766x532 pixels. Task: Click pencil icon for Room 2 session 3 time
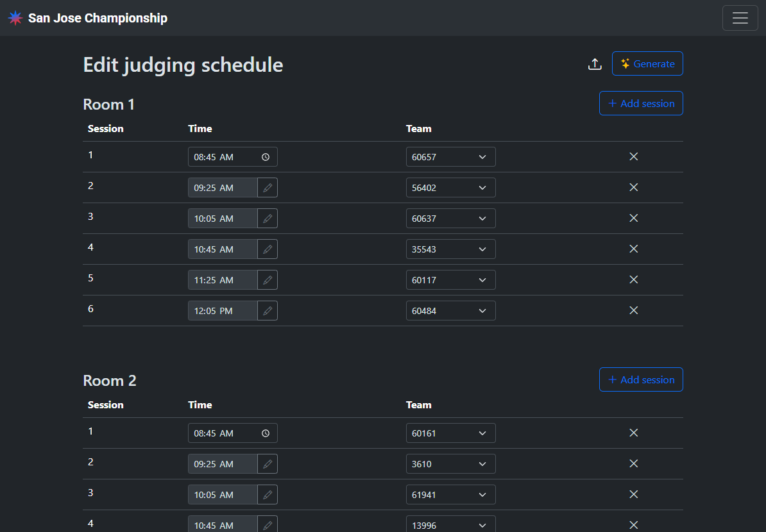pyautogui.click(x=268, y=495)
